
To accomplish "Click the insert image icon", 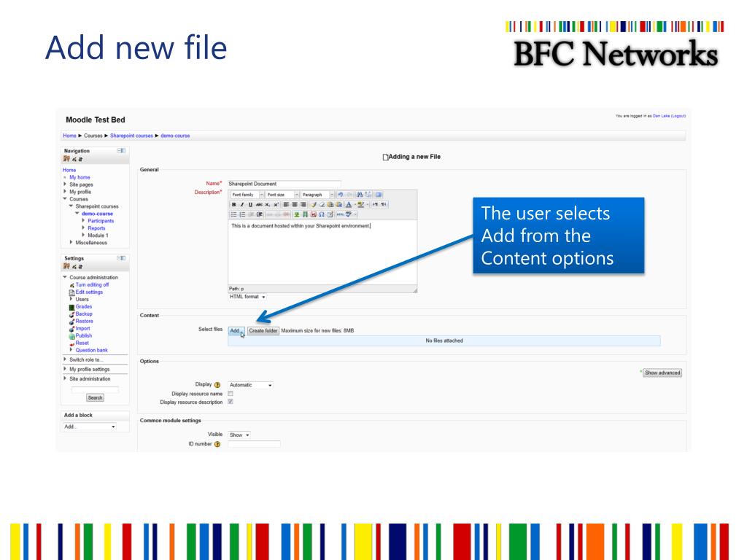I will (x=296, y=214).
